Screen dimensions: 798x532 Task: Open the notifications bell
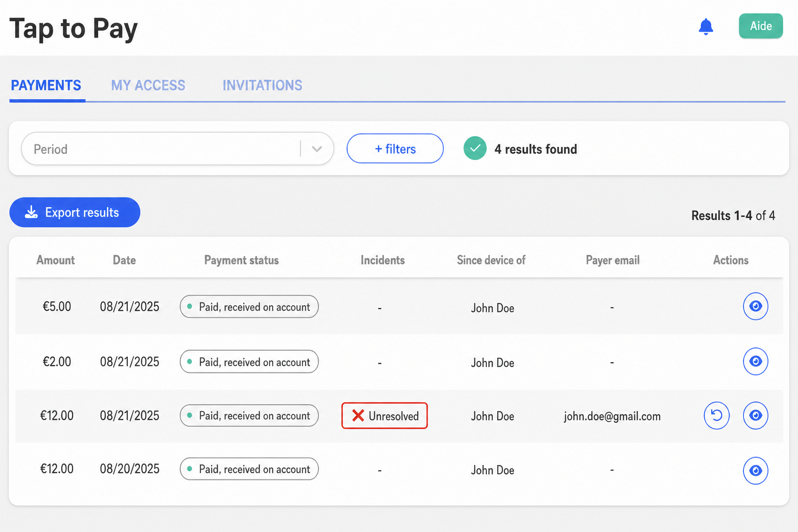coord(706,26)
